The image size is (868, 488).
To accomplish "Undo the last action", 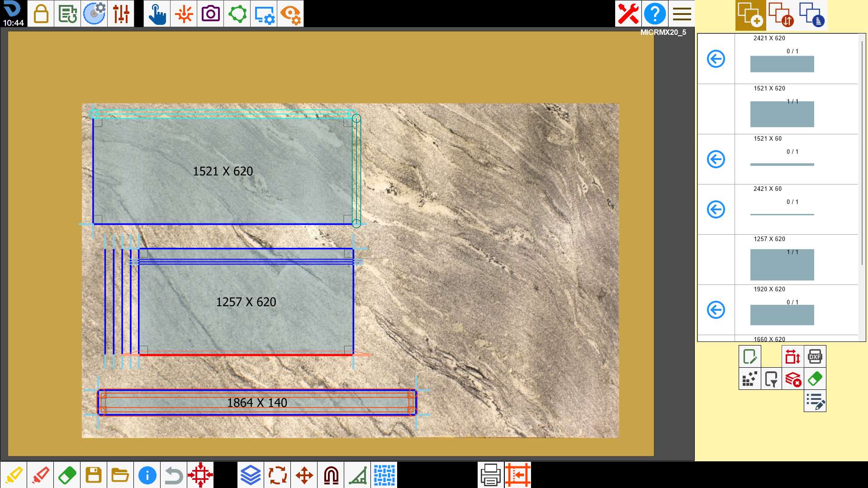I will [x=174, y=475].
